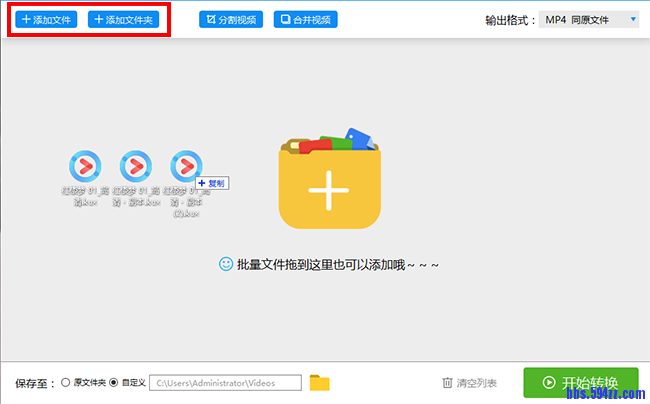This screenshot has height=404, width=650.
Task: Select the third 红楼梦 副本(2) kux video icon
Action: point(186,165)
